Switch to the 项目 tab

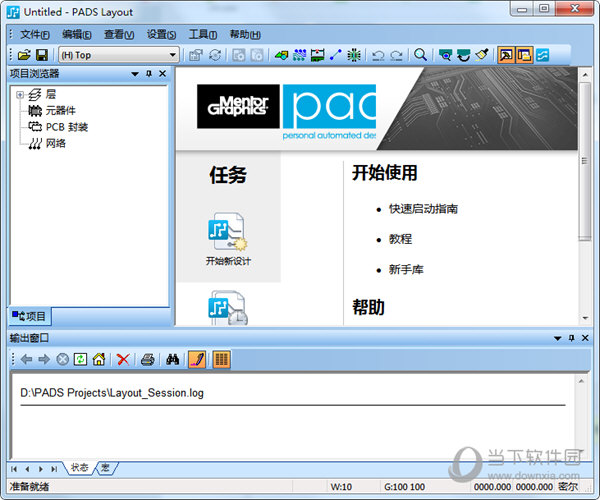tap(29, 316)
